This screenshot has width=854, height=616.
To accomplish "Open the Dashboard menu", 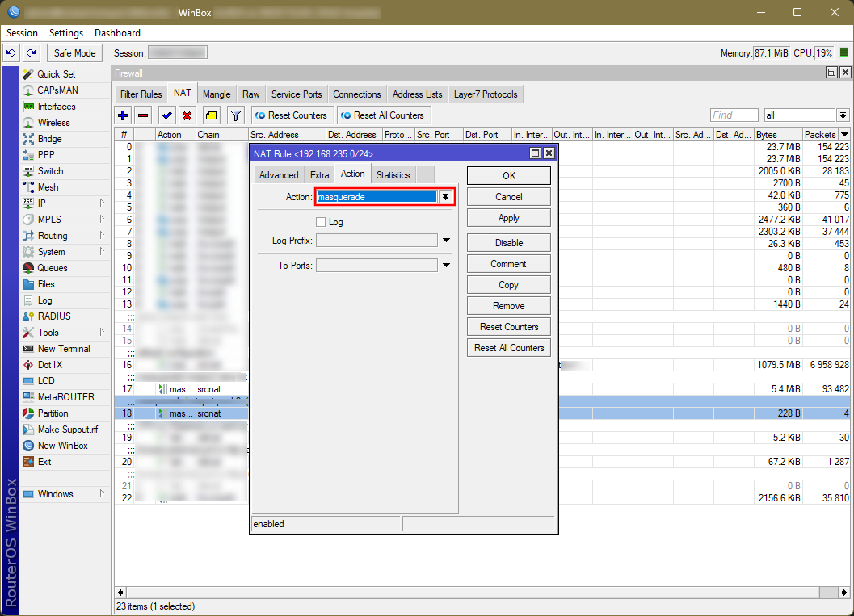I will coord(117,33).
